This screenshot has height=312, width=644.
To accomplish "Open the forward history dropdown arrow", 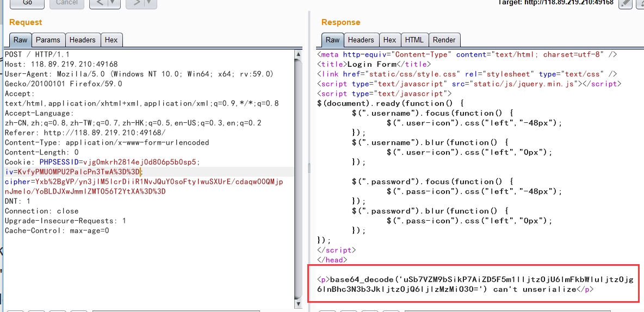I will tap(149, 3).
